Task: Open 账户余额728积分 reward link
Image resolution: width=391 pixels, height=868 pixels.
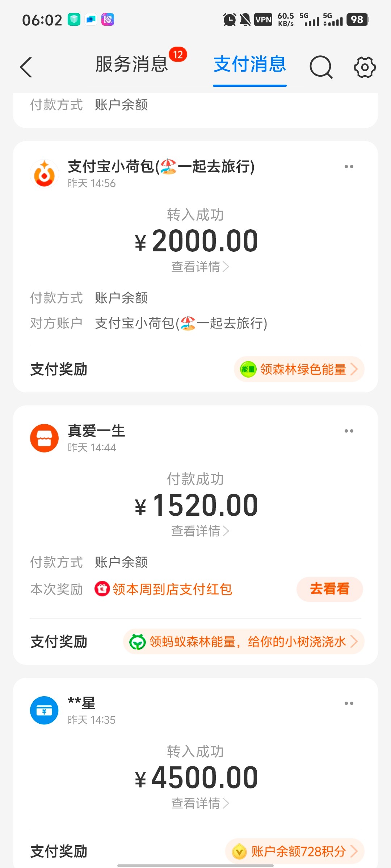Action: (295, 851)
